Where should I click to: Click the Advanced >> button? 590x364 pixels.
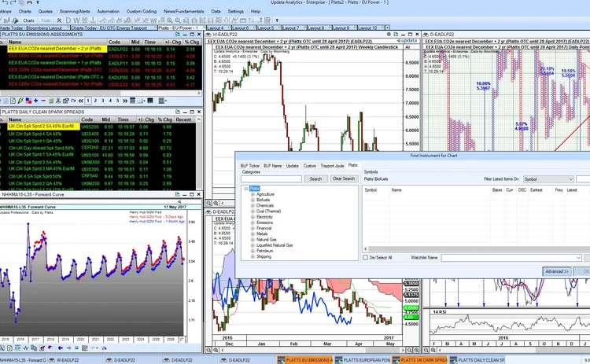point(557,271)
